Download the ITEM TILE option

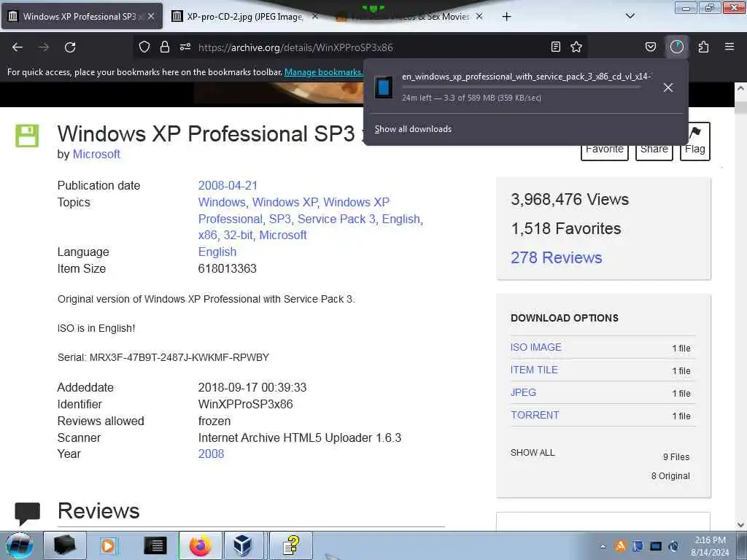point(534,370)
